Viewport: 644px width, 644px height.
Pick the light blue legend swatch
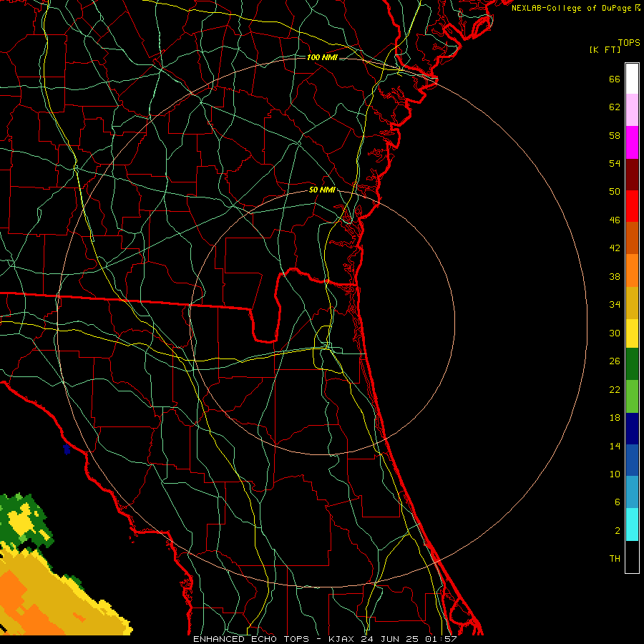pos(632,492)
